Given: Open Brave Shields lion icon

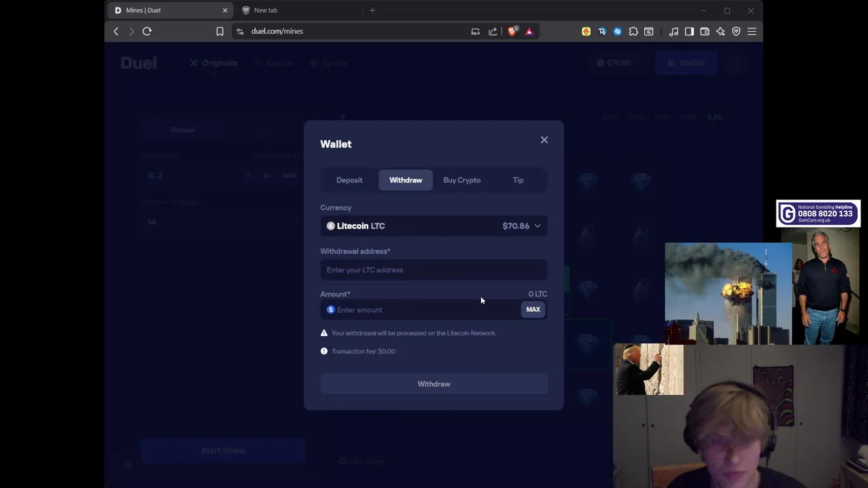Looking at the screenshot, I should tap(512, 31).
